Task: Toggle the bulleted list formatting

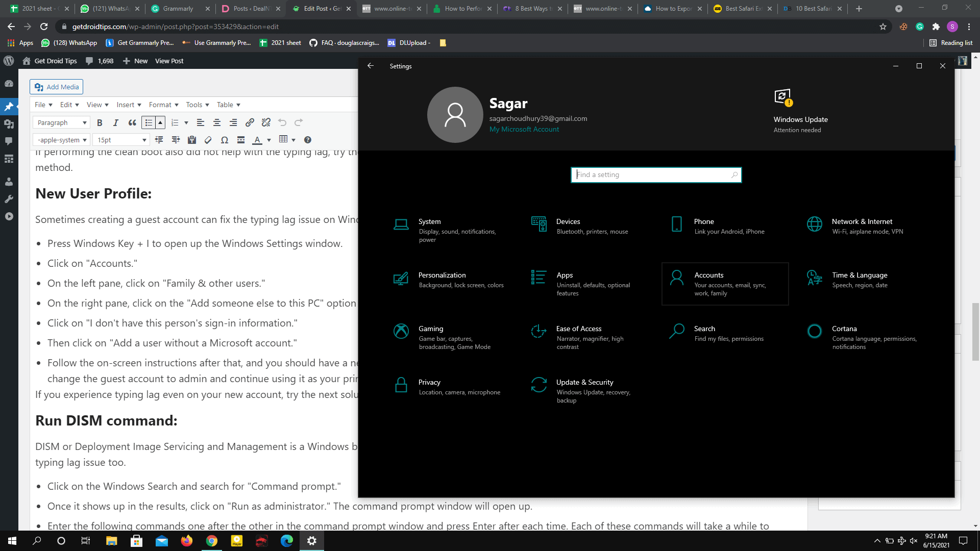Action: tap(149, 122)
